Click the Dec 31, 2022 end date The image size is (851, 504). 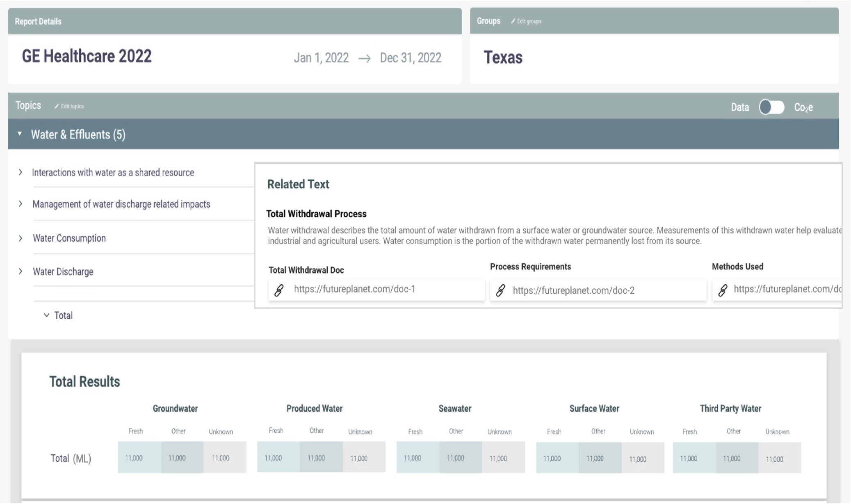(x=411, y=58)
